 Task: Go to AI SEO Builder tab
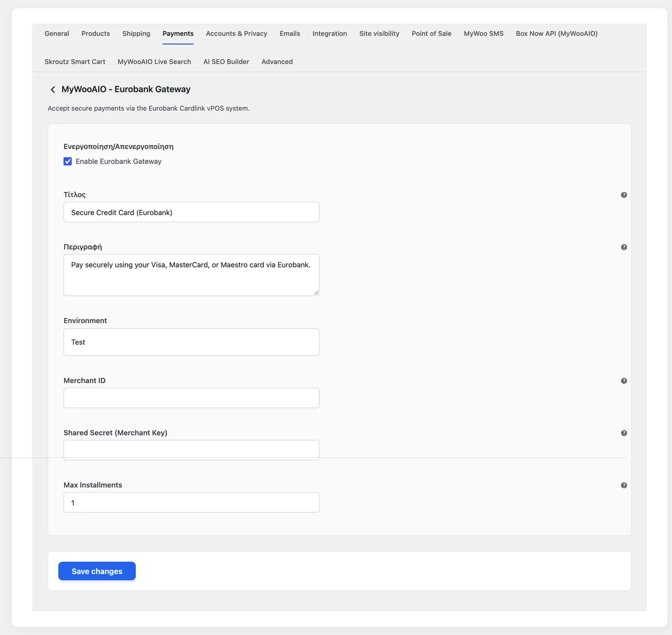(226, 62)
